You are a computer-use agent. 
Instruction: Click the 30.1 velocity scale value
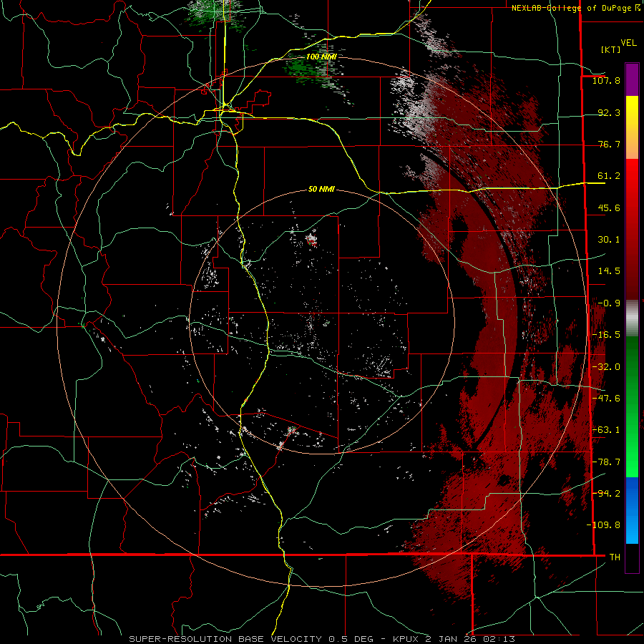pos(609,240)
